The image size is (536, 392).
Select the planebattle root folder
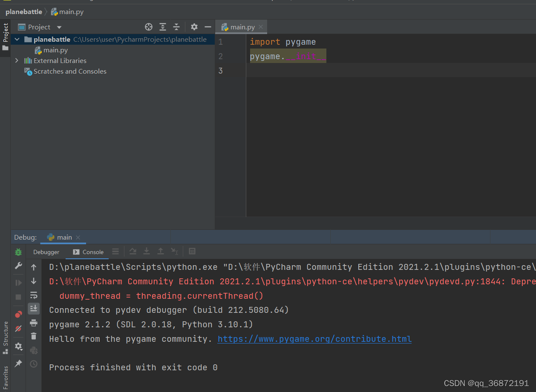tap(52, 39)
